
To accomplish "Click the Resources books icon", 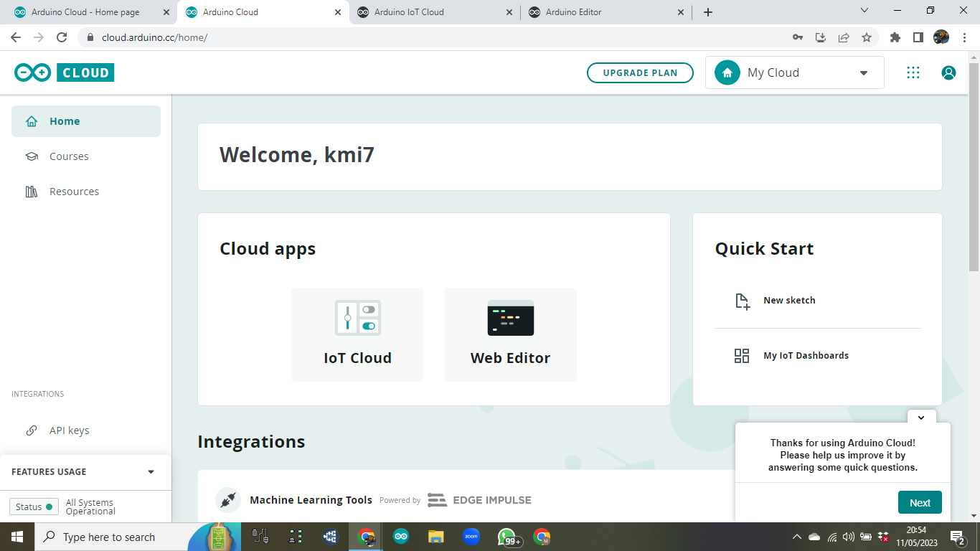I will 32,192.
